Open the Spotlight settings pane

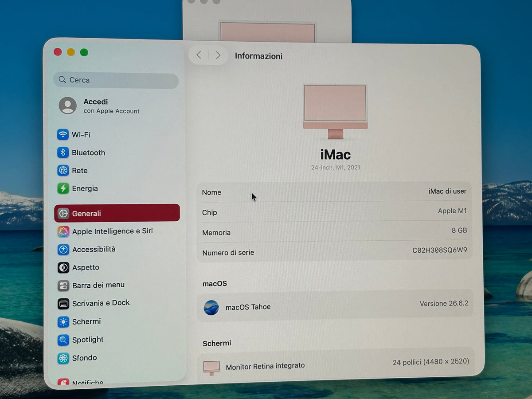pos(117,340)
